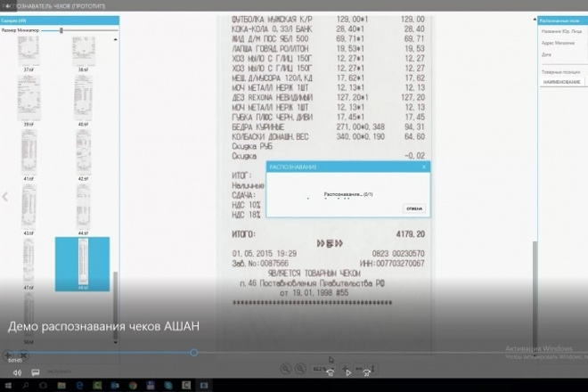Click the previous chevron on the left edge
The height and width of the screenshot is (392, 588).
tap(4, 197)
